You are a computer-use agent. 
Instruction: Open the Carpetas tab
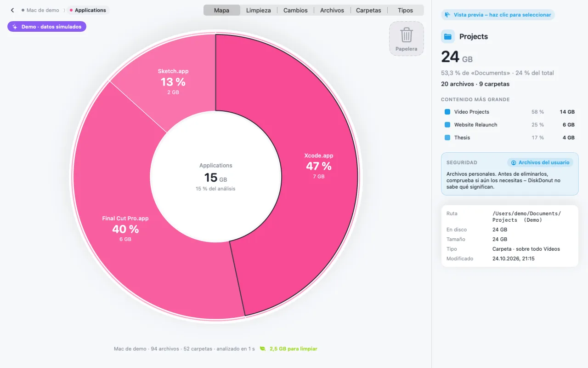368,10
